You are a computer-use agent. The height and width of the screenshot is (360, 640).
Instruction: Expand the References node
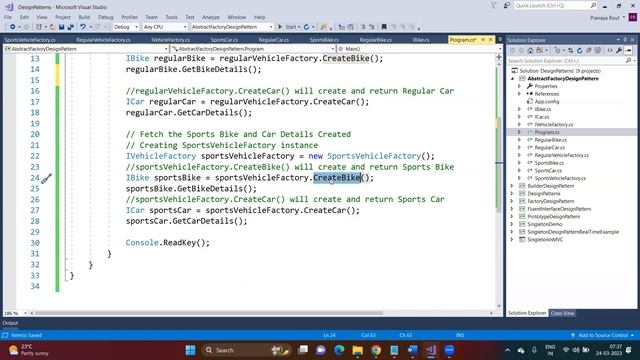tap(520, 94)
